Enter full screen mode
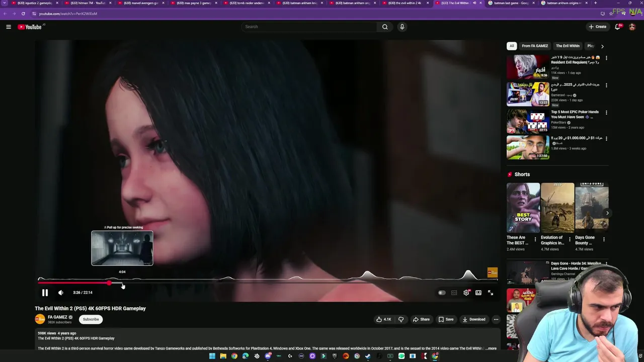The height and width of the screenshot is (362, 644). [491, 293]
